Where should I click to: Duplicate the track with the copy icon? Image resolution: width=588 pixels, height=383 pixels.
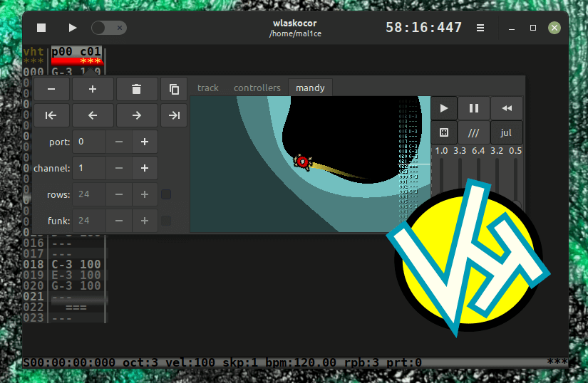point(174,89)
